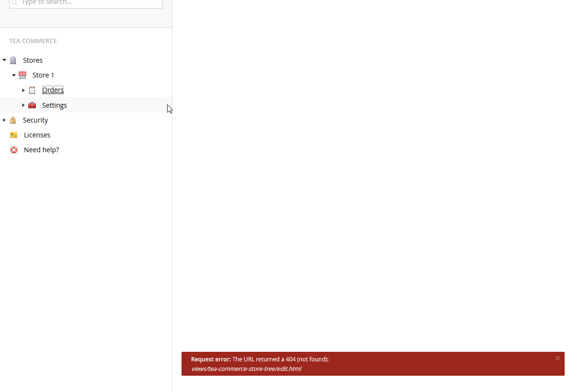
Task: Click the Stores building icon
Action: pos(13,60)
